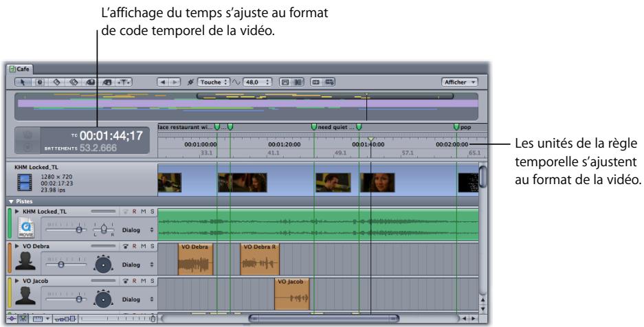Open the Afficher dropdown menu

(x=459, y=82)
